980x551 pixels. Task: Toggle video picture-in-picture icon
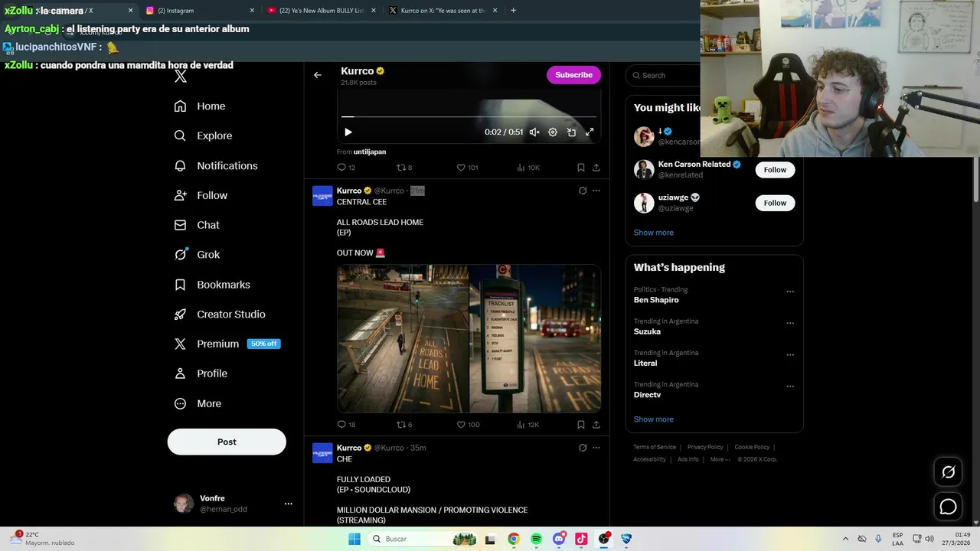[571, 132]
